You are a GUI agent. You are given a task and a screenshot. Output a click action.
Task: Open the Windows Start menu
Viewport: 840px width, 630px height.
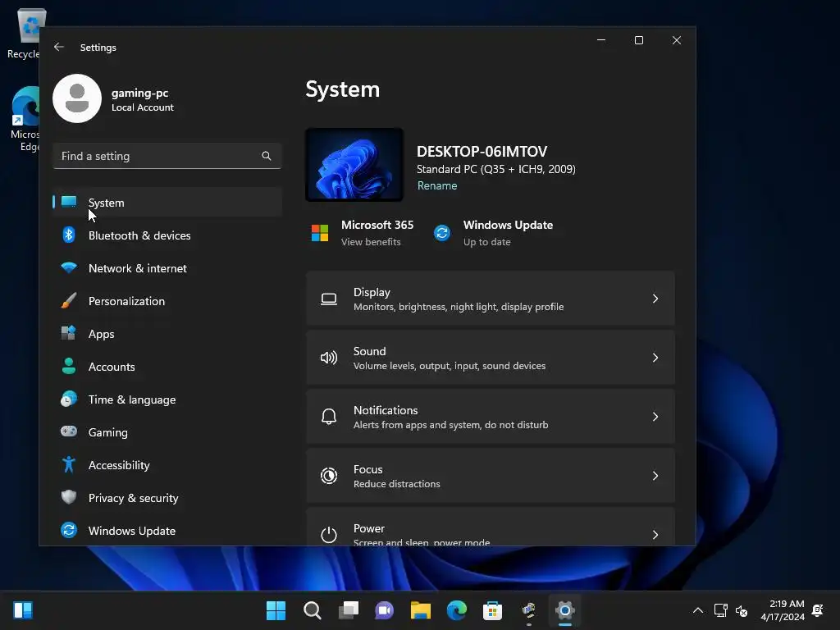(276, 610)
